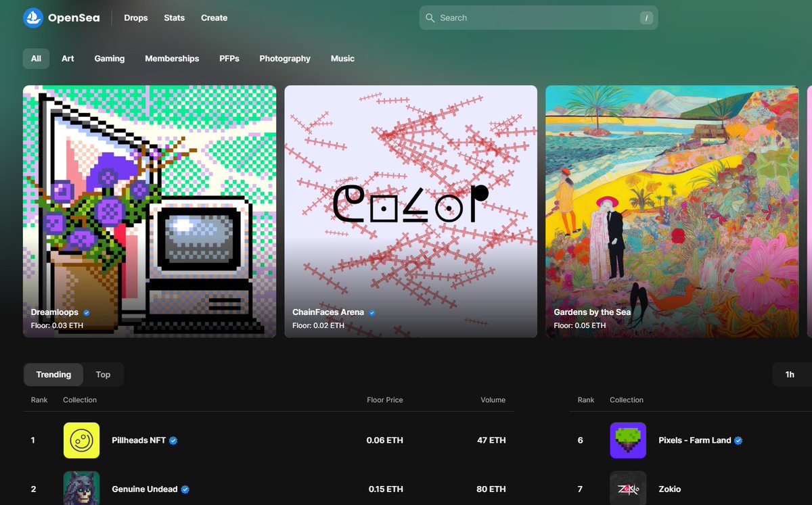Click verified badge beside Genuine Undead
The height and width of the screenshot is (505, 812).
185,489
